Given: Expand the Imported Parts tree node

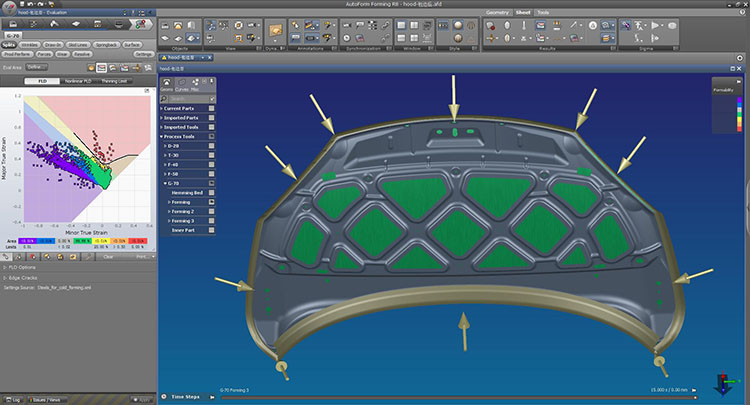Looking at the screenshot, I should (163, 117).
